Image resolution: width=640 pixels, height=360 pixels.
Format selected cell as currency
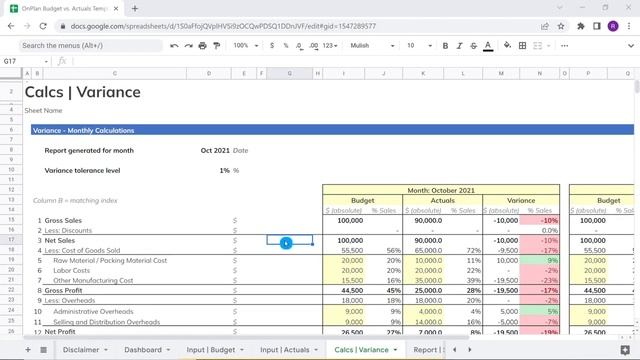click(272, 46)
